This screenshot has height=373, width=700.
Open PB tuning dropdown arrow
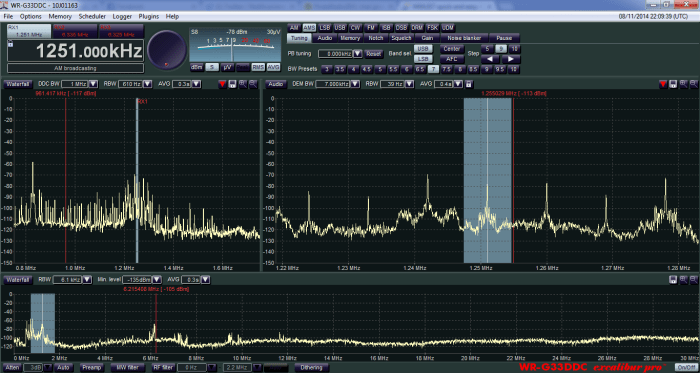[x=358, y=54]
